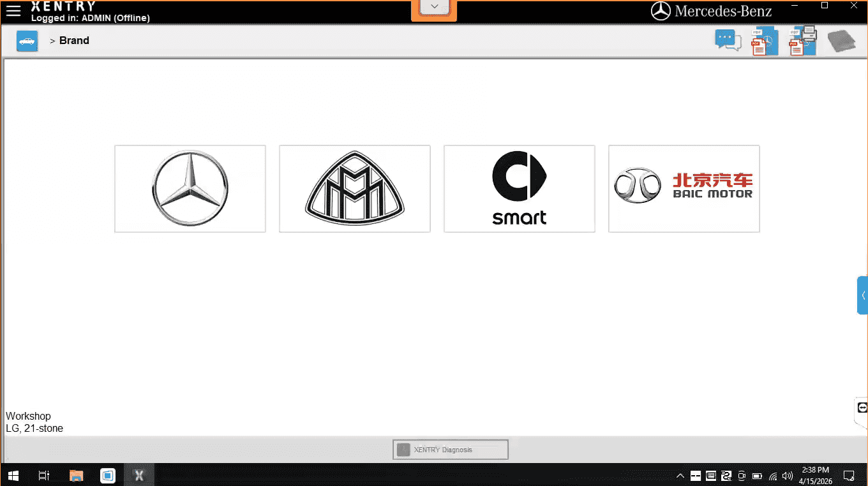Click the gray book manual icon
Viewport: 868px width, 486px height.
[x=841, y=41]
